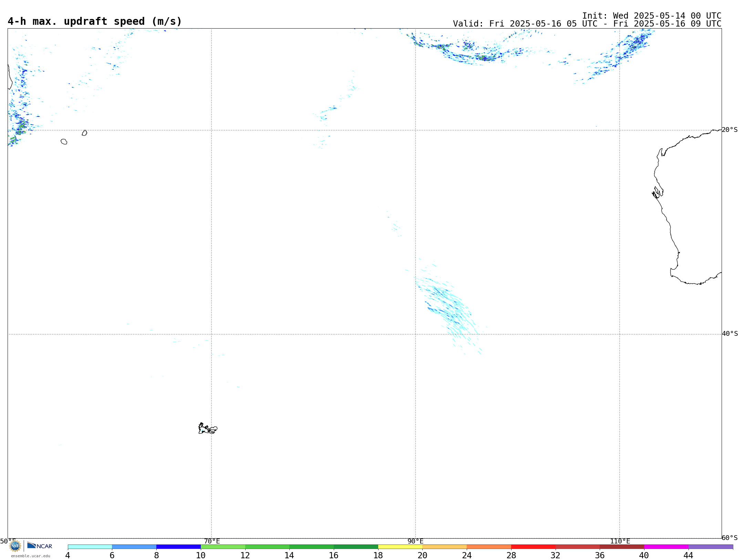
Task: Select the light cyan 4–6 colorbar swatch
Action: tap(90, 547)
